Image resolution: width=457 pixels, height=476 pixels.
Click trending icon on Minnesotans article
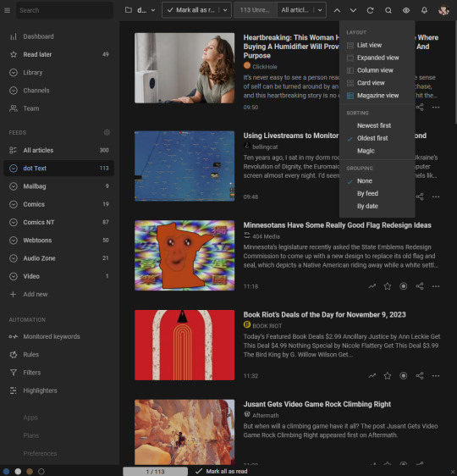point(372,286)
